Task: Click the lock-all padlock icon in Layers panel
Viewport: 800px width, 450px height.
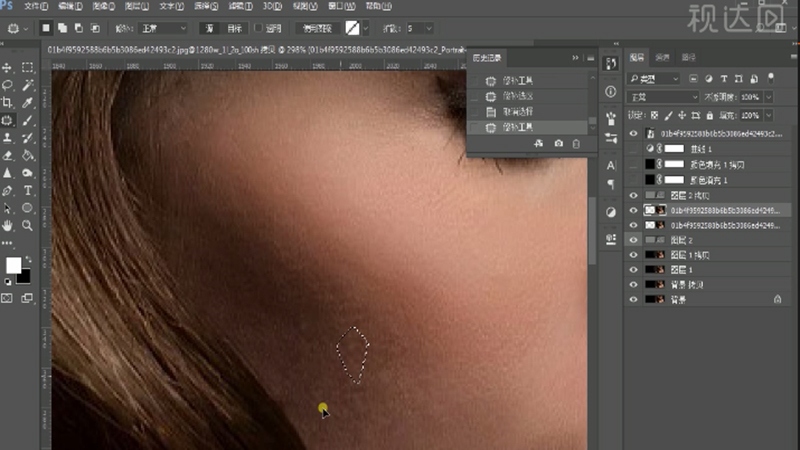Action: (710, 116)
